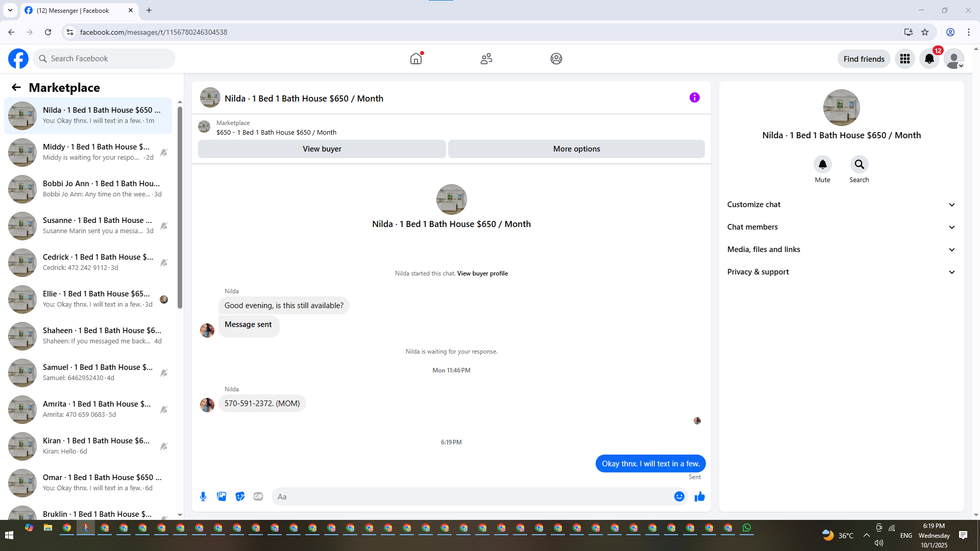Open Windows notification center icon
This screenshot has width=980, height=551.
[x=963, y=535]
